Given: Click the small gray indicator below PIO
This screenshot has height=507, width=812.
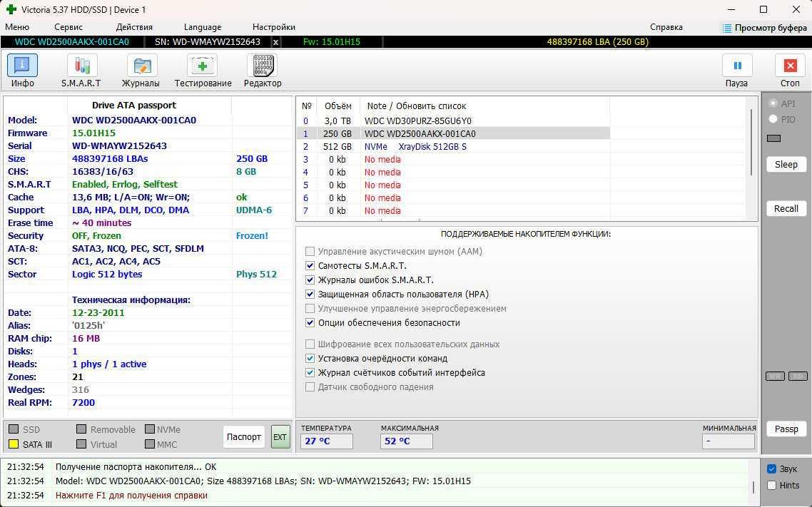Looking at the screenshot, I should point(773,138).
